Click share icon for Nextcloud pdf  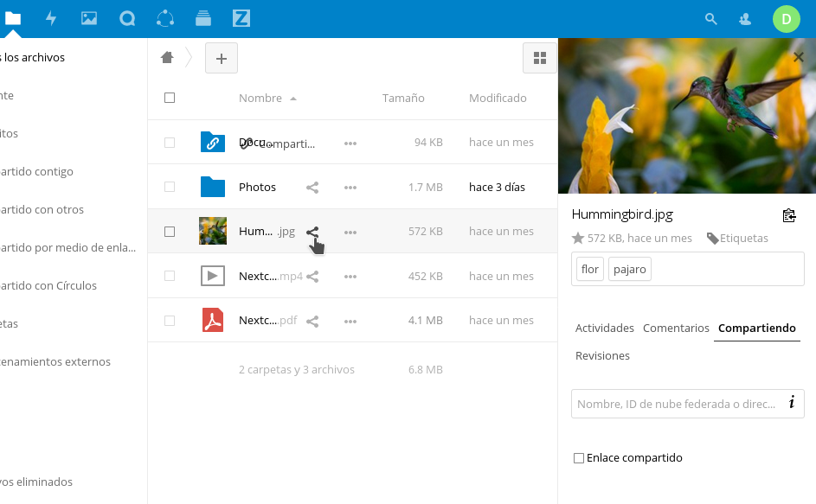312,322
